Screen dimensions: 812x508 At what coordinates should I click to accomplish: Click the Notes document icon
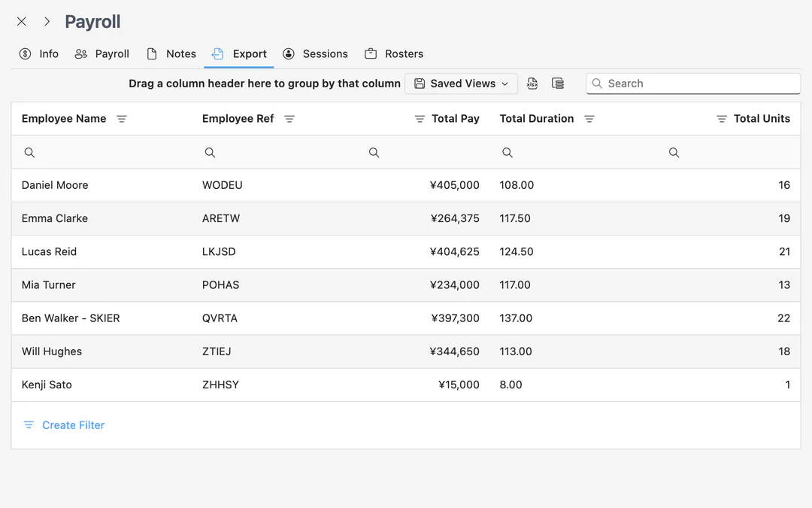pyautogui.click(x=152, y=54)
